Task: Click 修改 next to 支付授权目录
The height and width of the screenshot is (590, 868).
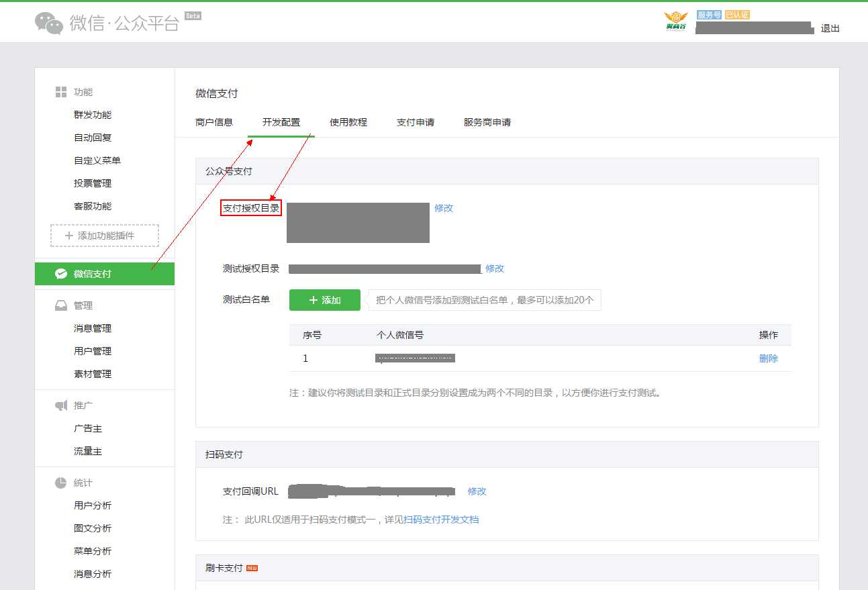Action: point(444,208)
